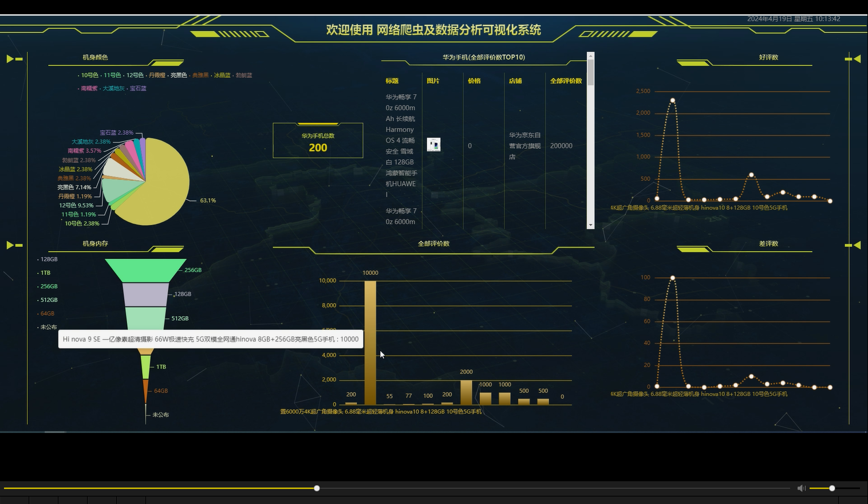Click the first 华为畅享 70z product title cell
This screenshot has height=504, width=868.
(401, 145)
